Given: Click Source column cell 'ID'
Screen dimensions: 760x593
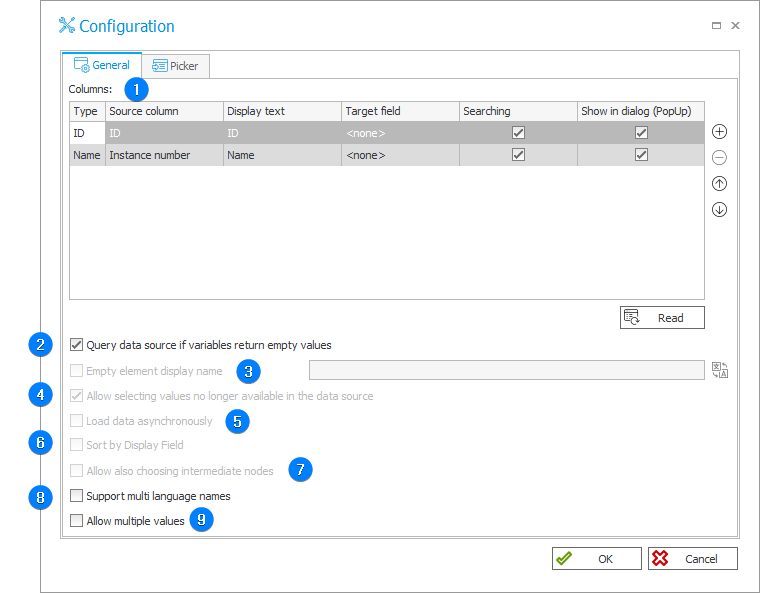Looking at the screenshot, I should 164,133.
